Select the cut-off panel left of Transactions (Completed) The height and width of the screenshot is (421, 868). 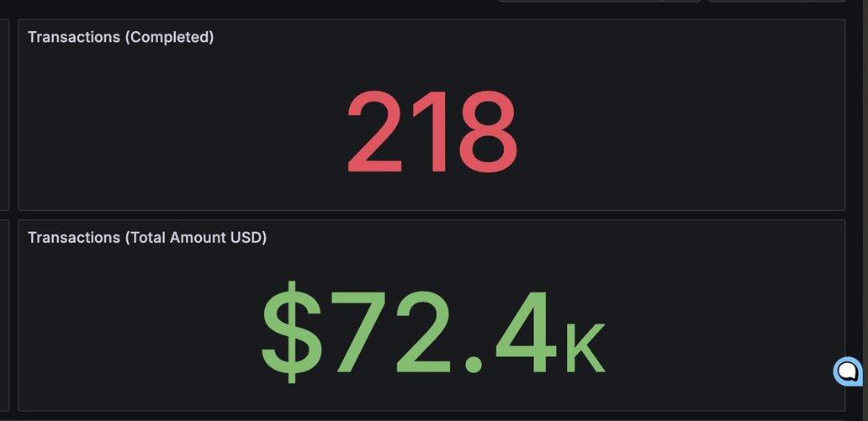(x=4, y=115)
